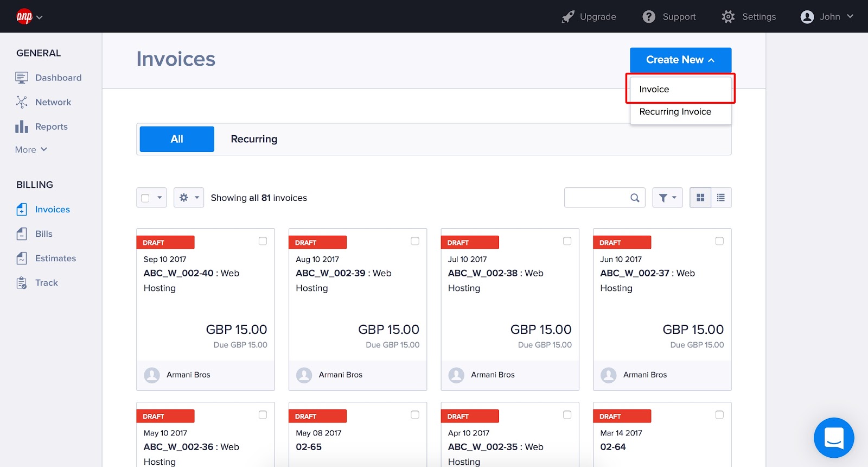Switch to the Recurring tab
The image size is (868, 467).
254,139
